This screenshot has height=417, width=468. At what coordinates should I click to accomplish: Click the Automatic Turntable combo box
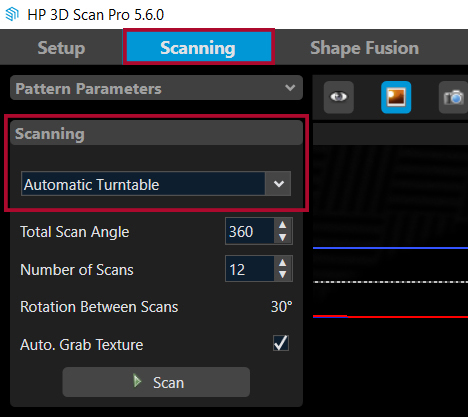pyautogui.click(x=156, y=184)
